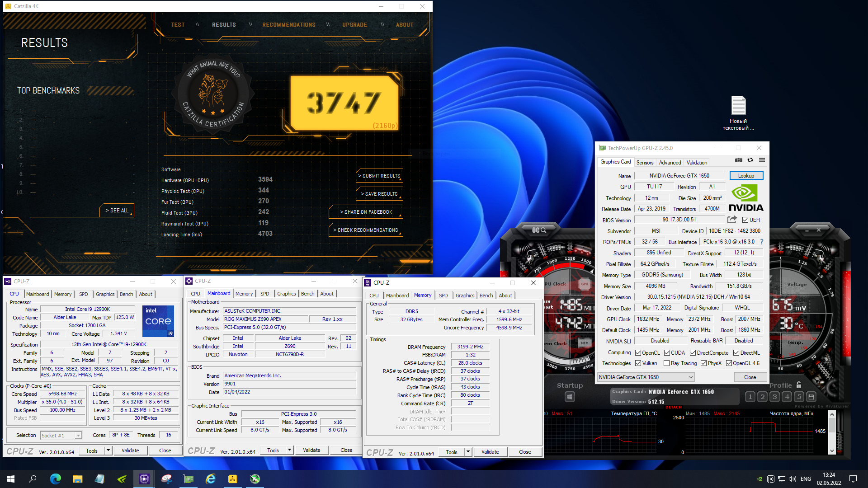
Task: Open Advanced tab in GPU-Z
Action: tap(670, 163)
